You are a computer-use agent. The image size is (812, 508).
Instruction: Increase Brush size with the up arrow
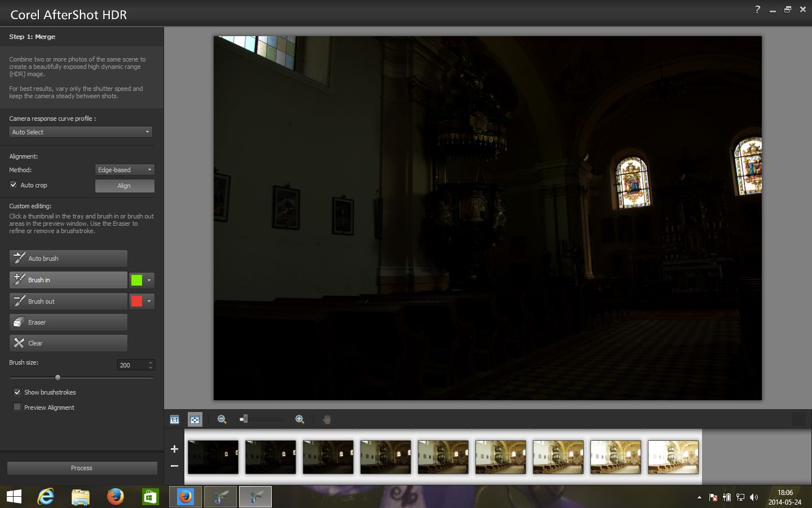tap(151, 362)
